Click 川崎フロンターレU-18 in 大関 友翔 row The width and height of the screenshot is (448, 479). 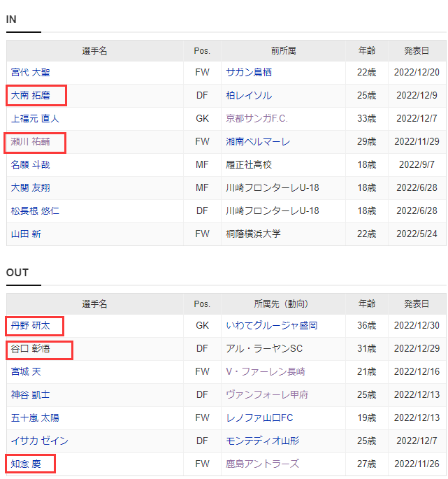tap(273, 187)
